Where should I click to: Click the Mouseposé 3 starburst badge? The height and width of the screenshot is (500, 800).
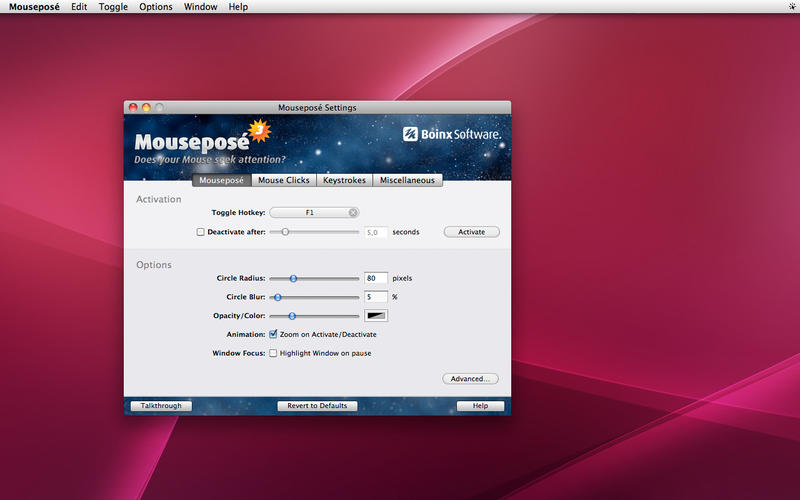point(259,128)
